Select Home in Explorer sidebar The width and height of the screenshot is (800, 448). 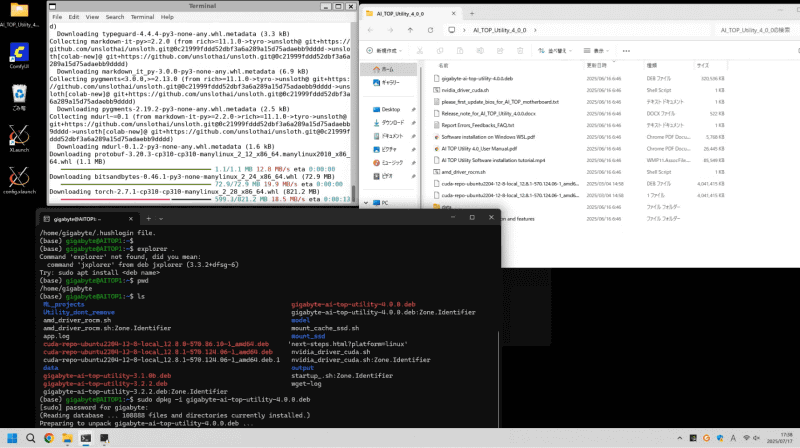pyautogui.click(x=389, y=69)
